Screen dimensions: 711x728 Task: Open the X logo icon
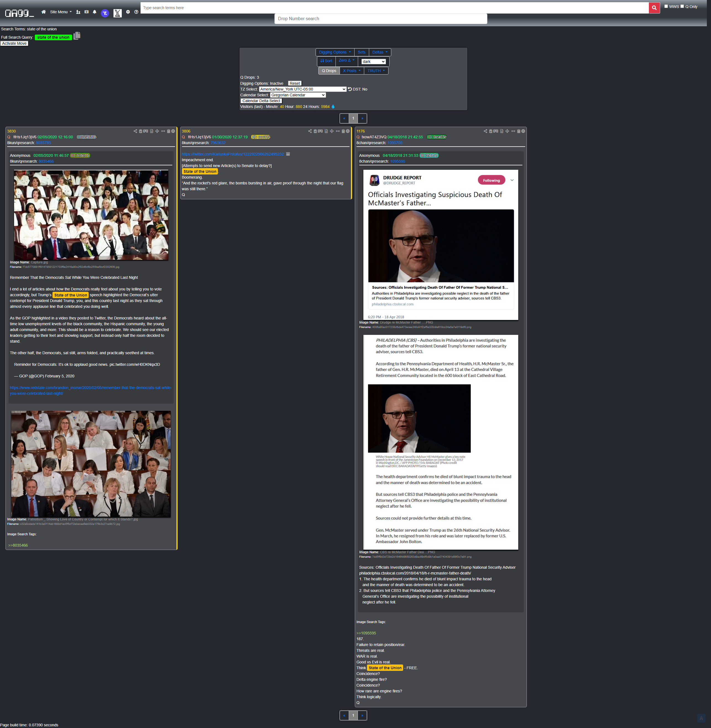118,13
